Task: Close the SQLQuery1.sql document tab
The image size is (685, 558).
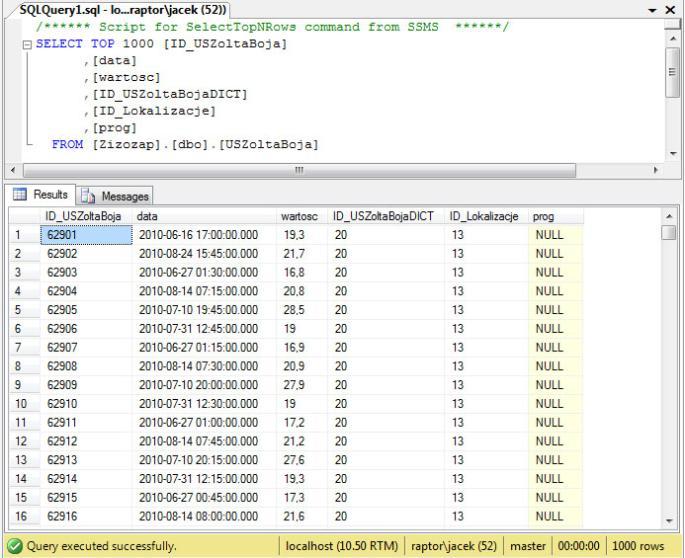Action: tap(671, 10)
